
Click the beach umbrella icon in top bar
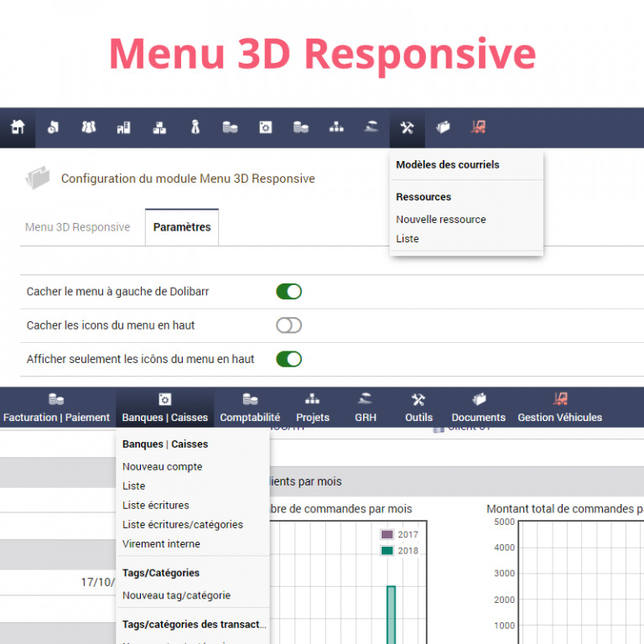tap(371, 127)
